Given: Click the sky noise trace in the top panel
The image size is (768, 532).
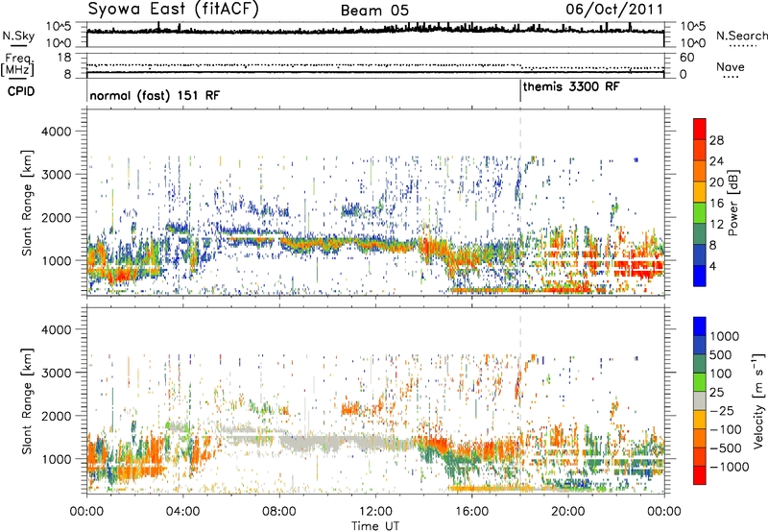Looking at the screenshot, I should coord(374,31).
